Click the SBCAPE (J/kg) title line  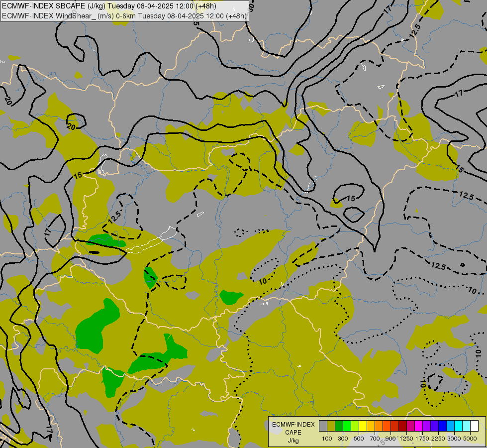tap(109, 6)
